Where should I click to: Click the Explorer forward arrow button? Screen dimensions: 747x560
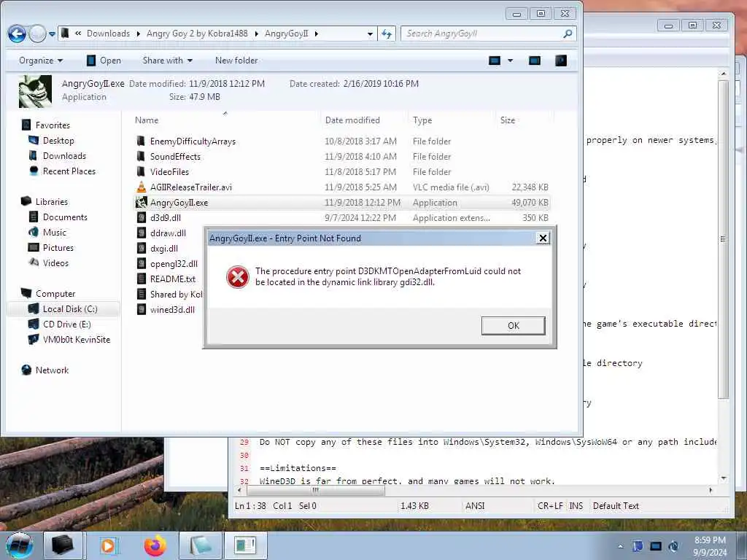pos(37,34)
